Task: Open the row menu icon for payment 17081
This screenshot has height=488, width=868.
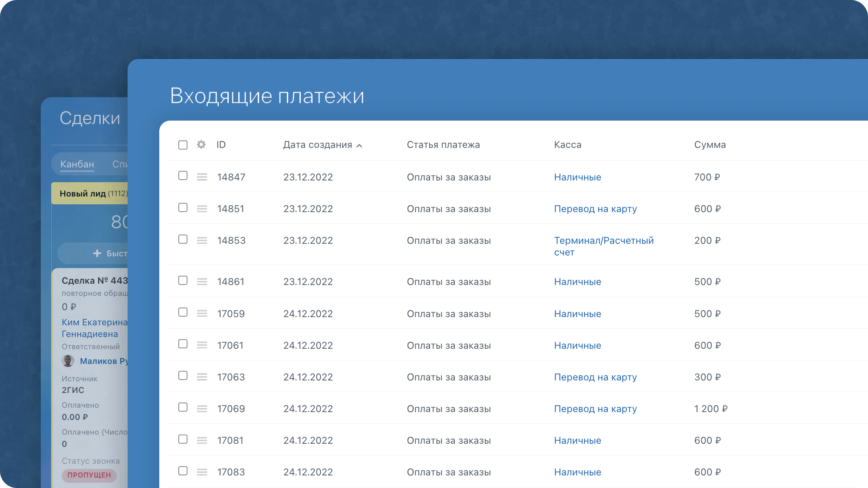Action: click(x=202, y=440)
